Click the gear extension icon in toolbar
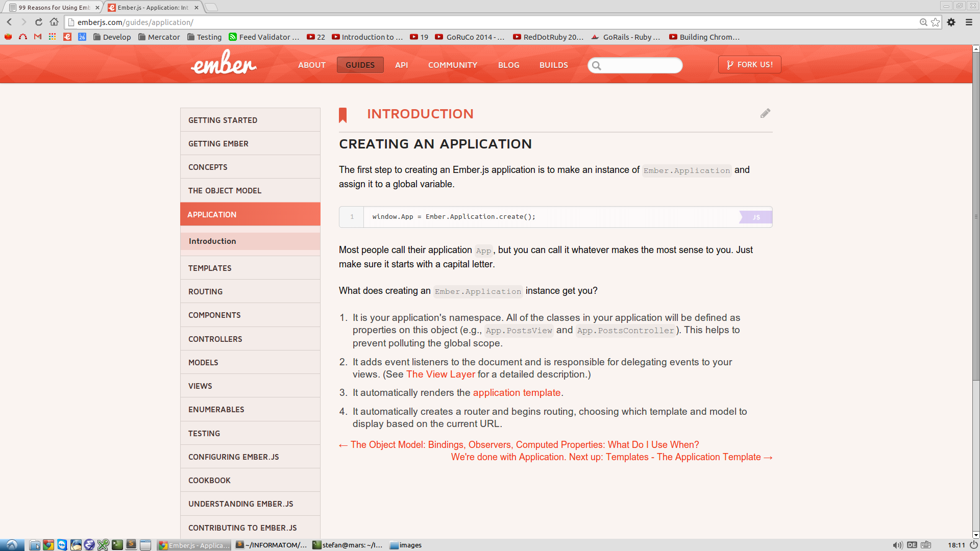This screenshot has width=980, height=551. tap(951, 22)
